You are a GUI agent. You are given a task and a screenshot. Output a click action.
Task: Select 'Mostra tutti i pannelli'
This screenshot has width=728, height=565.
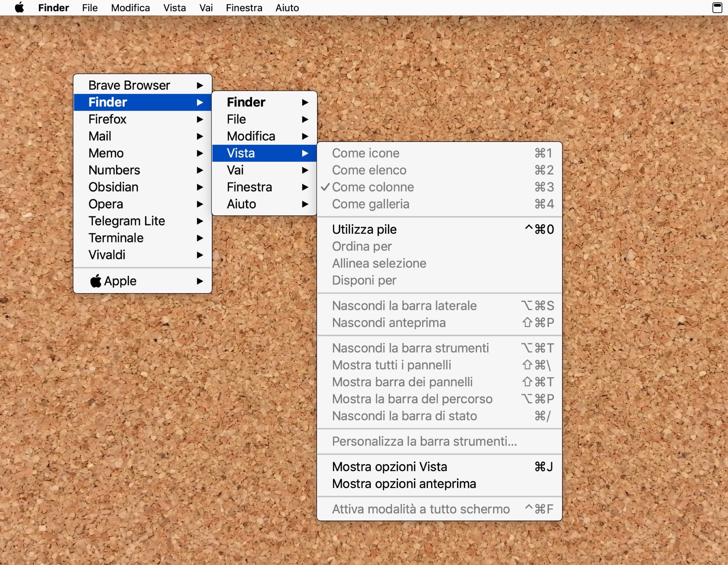tap(391, 365)
